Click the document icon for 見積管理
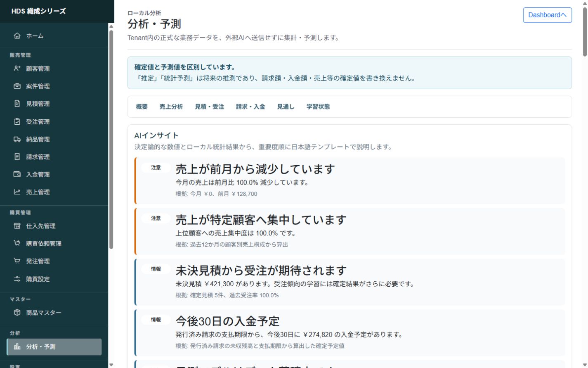Image resolution: width=588 pixels, height=368 pixels. click(17, 104)
